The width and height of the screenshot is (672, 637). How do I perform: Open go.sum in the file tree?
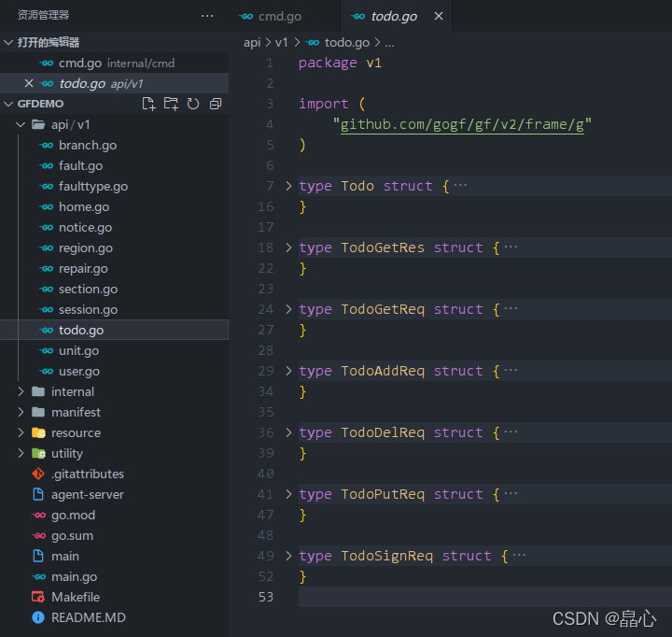pyautogui.click(x=114, y=536)
